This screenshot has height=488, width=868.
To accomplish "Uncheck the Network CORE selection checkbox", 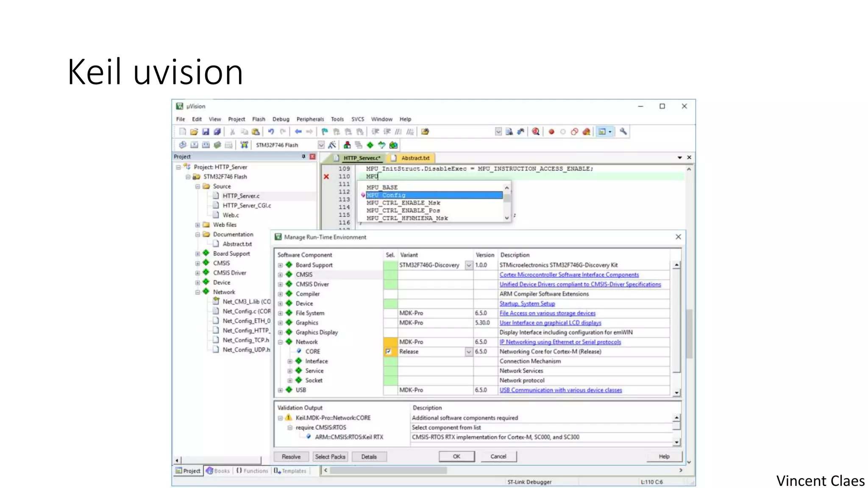I will click(388, 352).
